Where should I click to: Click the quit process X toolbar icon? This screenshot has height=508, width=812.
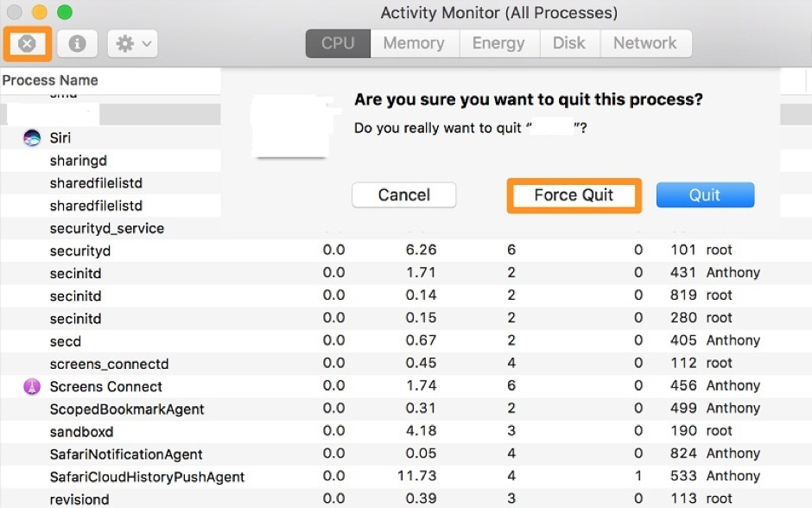point(27,43)
